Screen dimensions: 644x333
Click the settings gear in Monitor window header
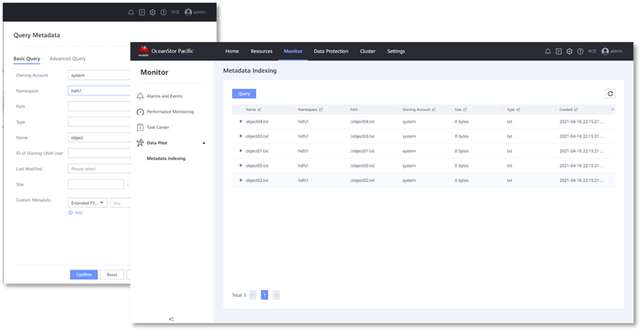point(569,51)
